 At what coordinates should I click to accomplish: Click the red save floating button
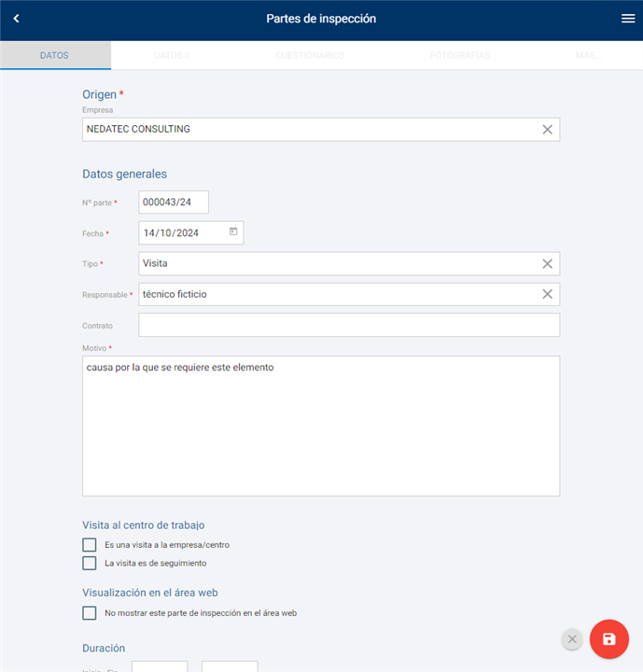coord(608,639)
